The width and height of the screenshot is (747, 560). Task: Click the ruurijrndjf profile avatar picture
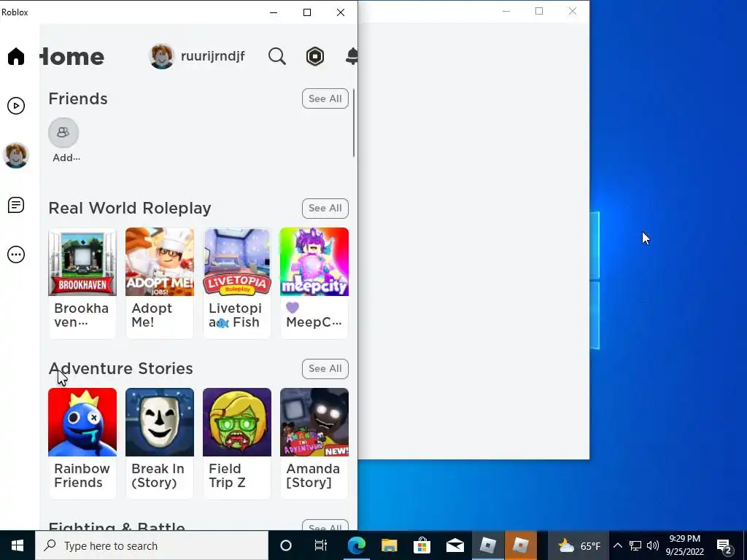(x=162, y=56)
